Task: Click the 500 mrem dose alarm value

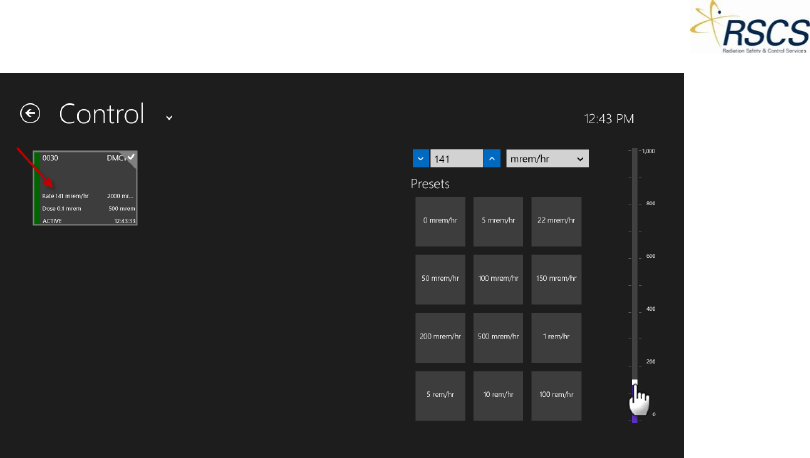Action: pyautogui.click(x=122, y=209)
